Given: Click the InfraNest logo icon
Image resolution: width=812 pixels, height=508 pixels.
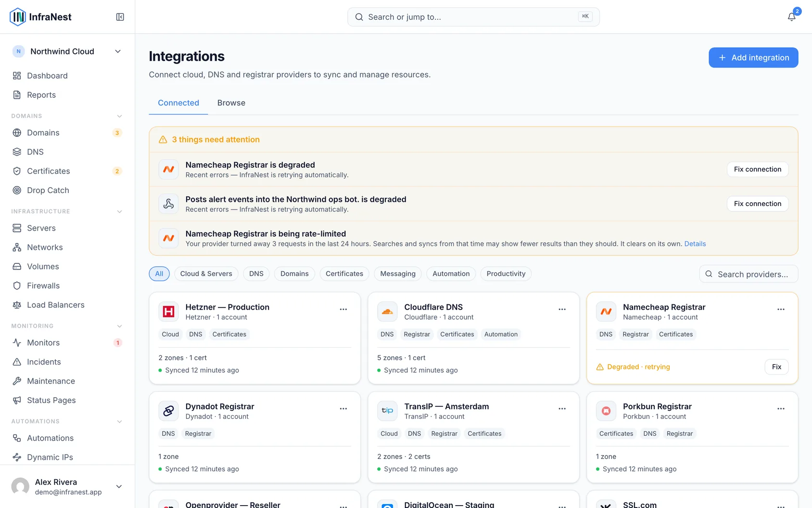Looking at the screenshot, I should click(x=18, y=17).
